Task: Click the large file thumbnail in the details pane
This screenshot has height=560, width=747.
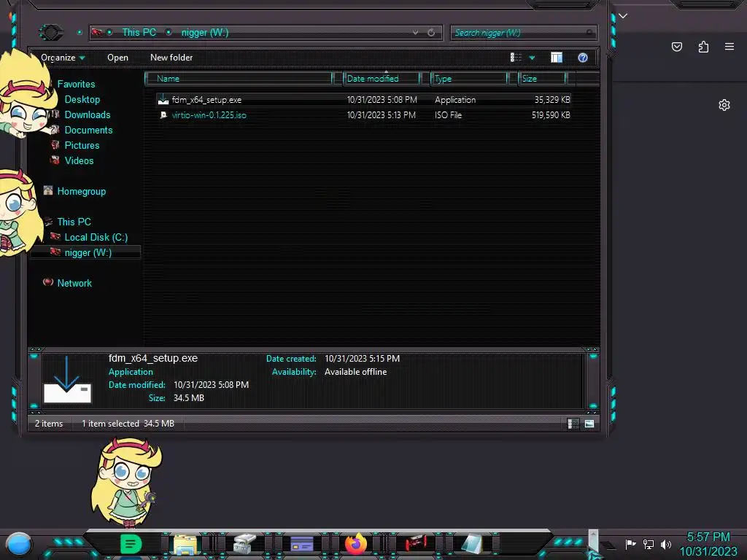Action: [x=66, y=379]
